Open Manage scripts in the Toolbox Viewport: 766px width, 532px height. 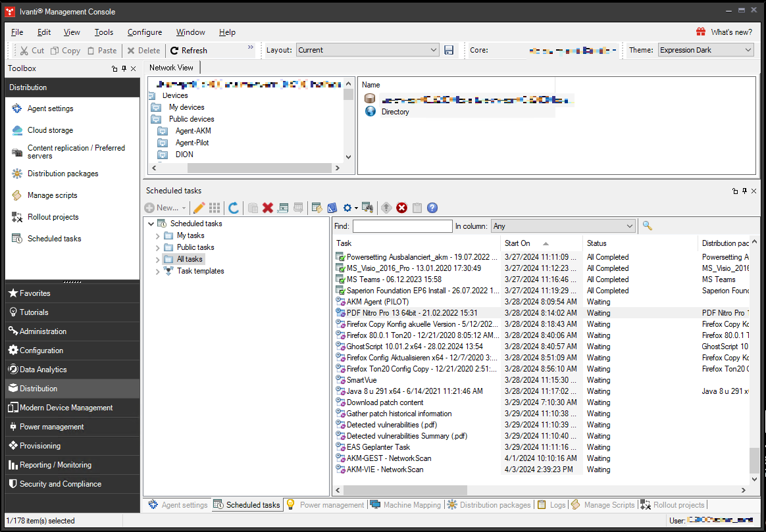tap(52, 195)
